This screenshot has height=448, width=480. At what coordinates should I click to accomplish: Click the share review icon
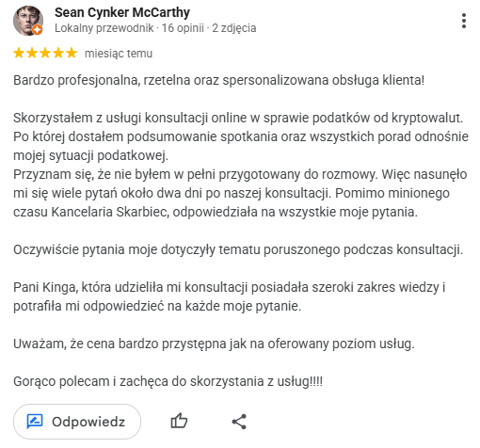[x=239, y=422]
